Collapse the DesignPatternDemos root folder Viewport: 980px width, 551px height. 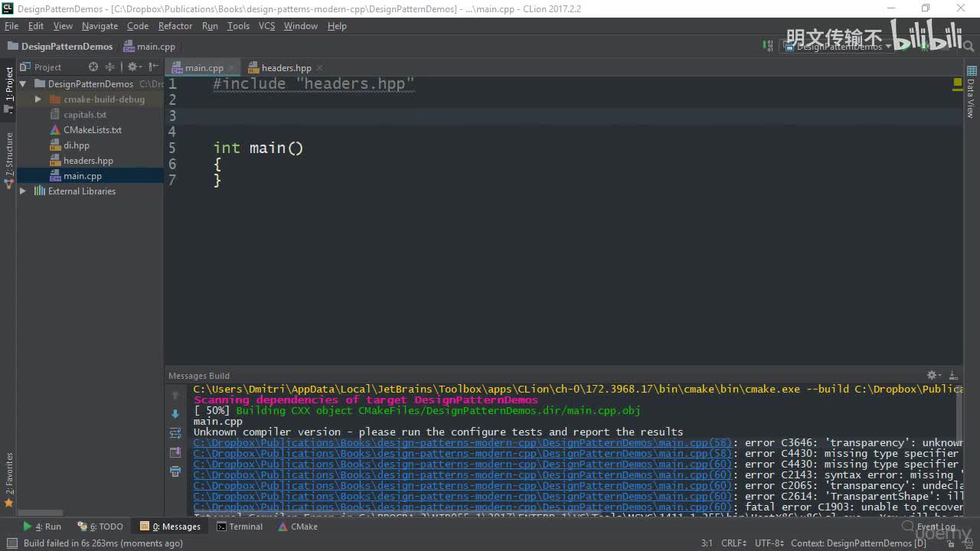pyautogui.click(x=23, y=84)
